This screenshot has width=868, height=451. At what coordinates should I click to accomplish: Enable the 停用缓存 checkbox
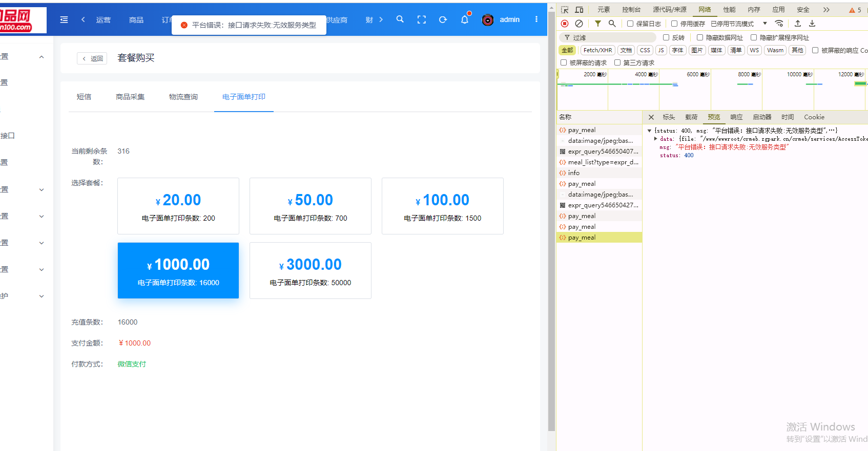674,24
